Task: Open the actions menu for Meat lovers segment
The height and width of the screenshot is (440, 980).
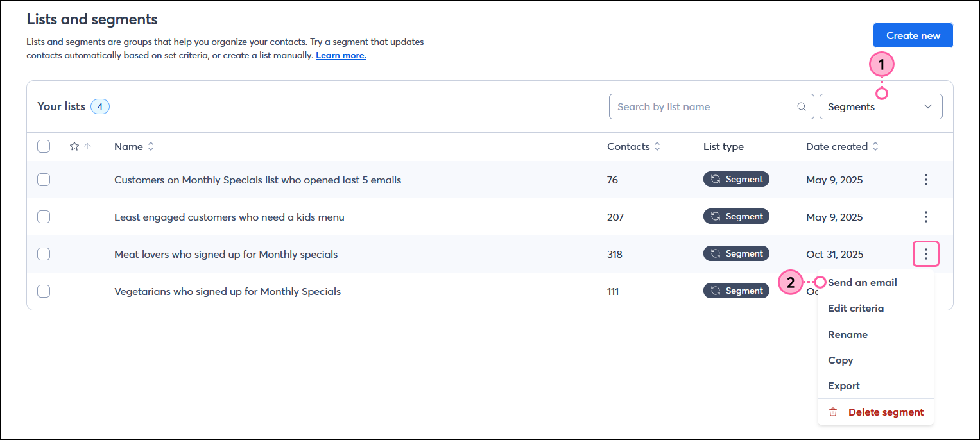Action: [x=925, y=253]
